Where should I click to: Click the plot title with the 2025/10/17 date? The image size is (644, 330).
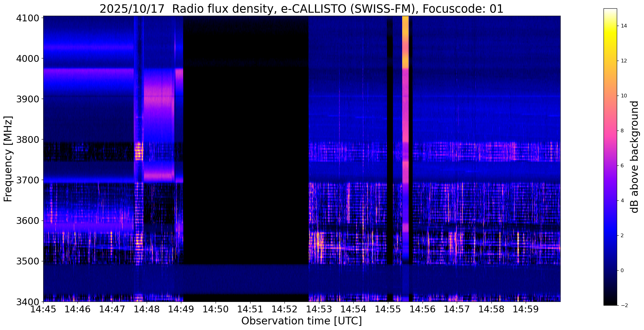pos(301,9)
